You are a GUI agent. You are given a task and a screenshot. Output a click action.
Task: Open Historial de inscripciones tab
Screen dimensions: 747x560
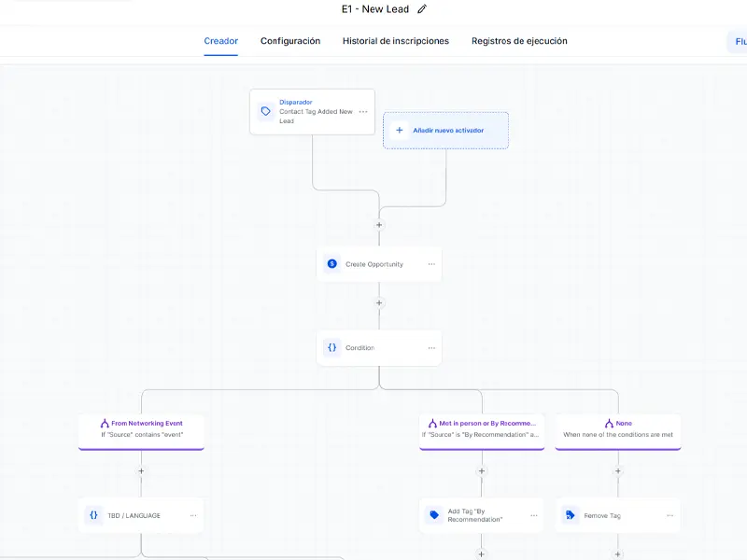[x=395, y=41]
